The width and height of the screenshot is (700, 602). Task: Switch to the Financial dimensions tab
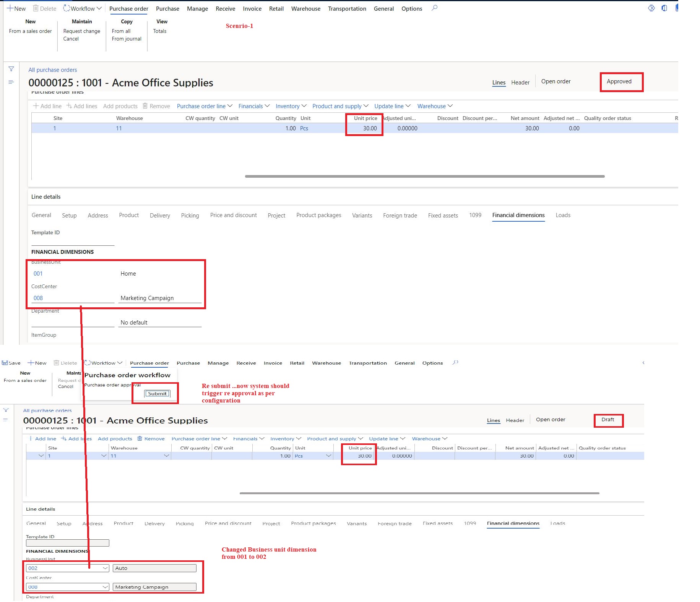point(518,215)
